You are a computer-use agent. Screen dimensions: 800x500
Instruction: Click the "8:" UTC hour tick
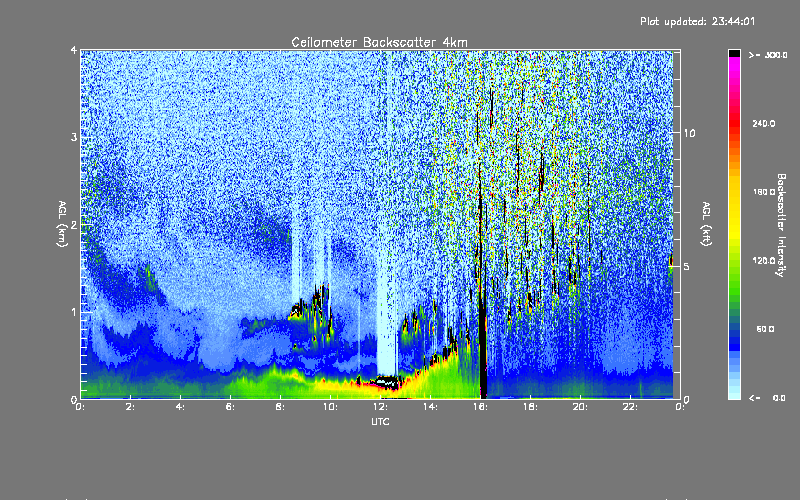coord(280,407)
